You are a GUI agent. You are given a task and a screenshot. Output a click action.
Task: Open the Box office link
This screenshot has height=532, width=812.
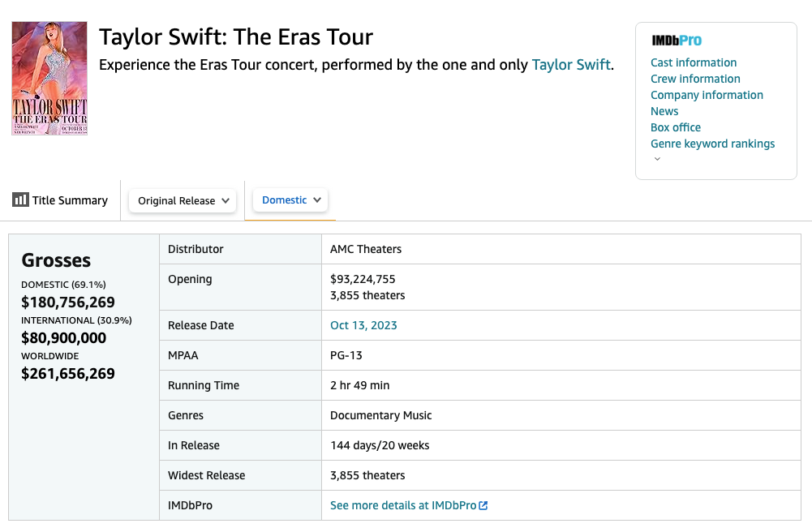pyautogui.click(x=676, y=127)
